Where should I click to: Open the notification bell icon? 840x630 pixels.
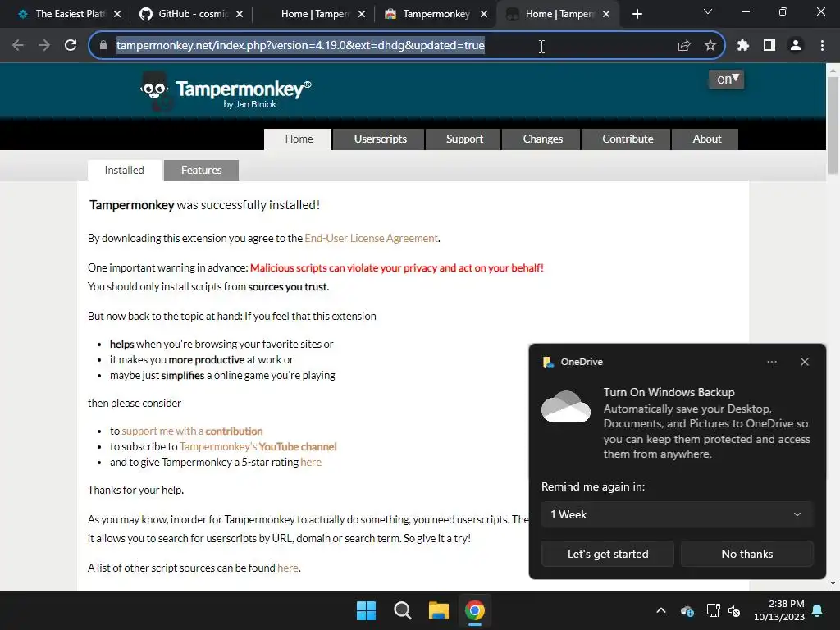tap(818, 610)
